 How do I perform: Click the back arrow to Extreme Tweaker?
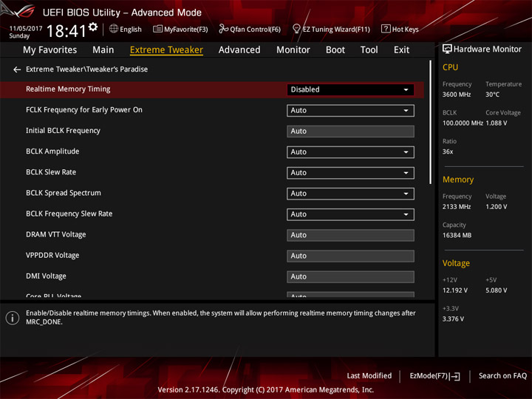(17, 69)
